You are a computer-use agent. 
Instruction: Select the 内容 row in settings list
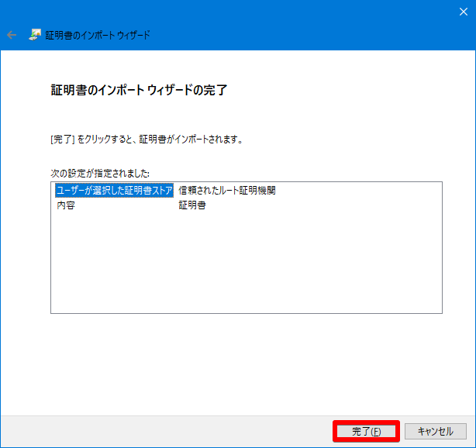tap(66, 205)
